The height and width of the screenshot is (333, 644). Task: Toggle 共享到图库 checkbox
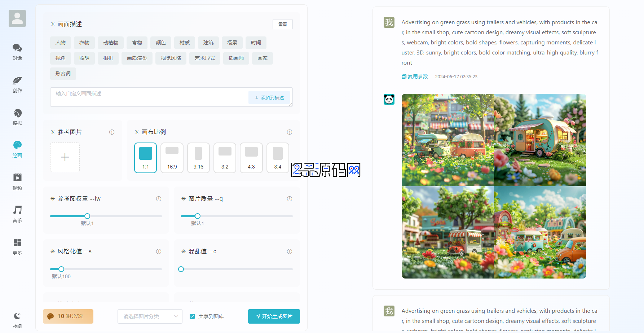click(x=192, y=316)
